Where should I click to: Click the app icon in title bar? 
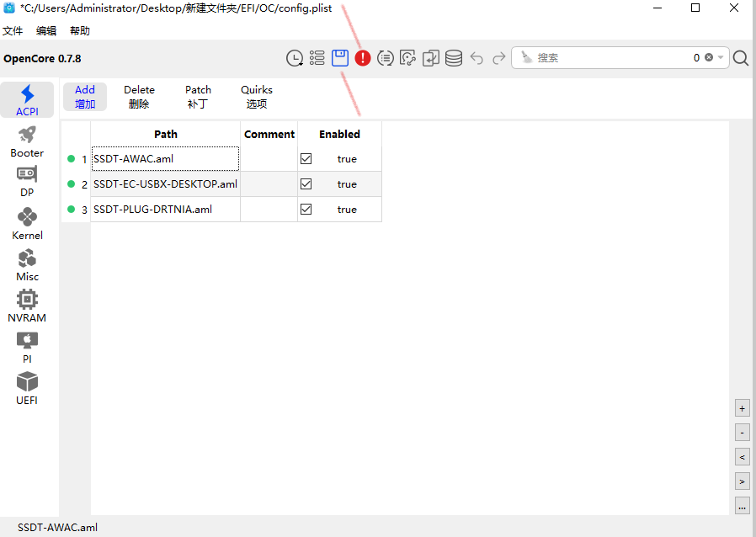click(9, 8)
